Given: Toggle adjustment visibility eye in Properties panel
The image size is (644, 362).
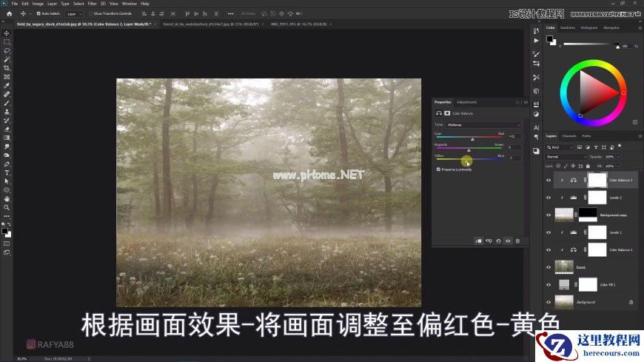Looking at the screenshot, I should pos(508,241).
